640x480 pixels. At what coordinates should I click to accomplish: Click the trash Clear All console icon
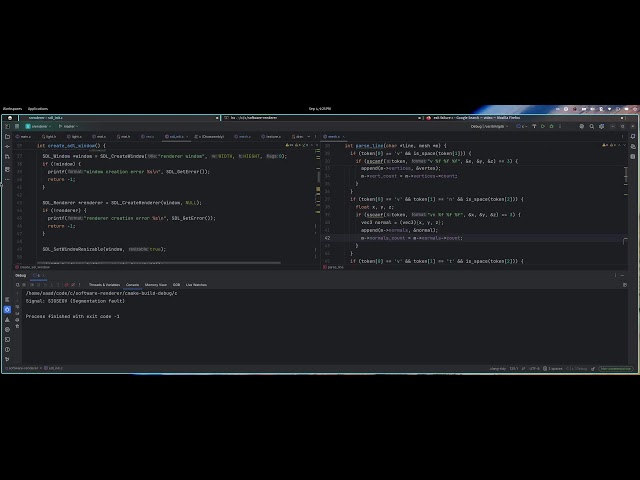click(x=17, y=326)
